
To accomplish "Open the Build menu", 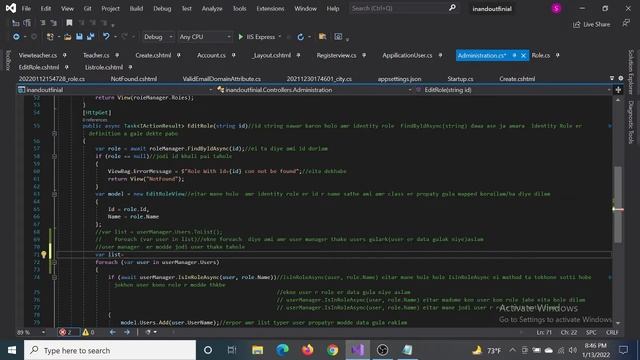I will (136, 8).
